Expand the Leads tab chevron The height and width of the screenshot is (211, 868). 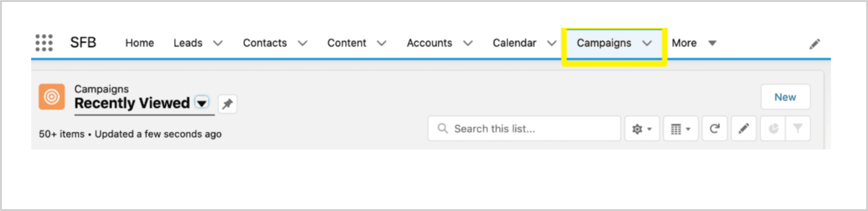[x=218, y=43]
